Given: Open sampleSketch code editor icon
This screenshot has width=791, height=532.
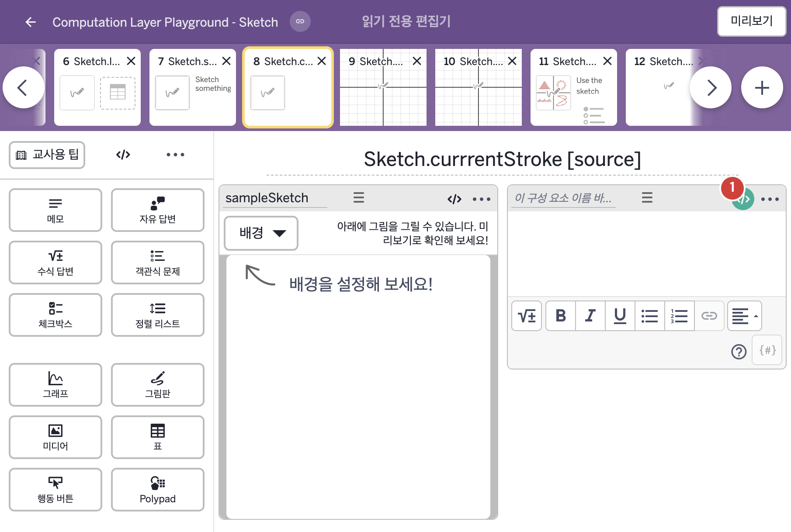Looking at the screenshot, I should pyautogui.click(x=454, y=199).
